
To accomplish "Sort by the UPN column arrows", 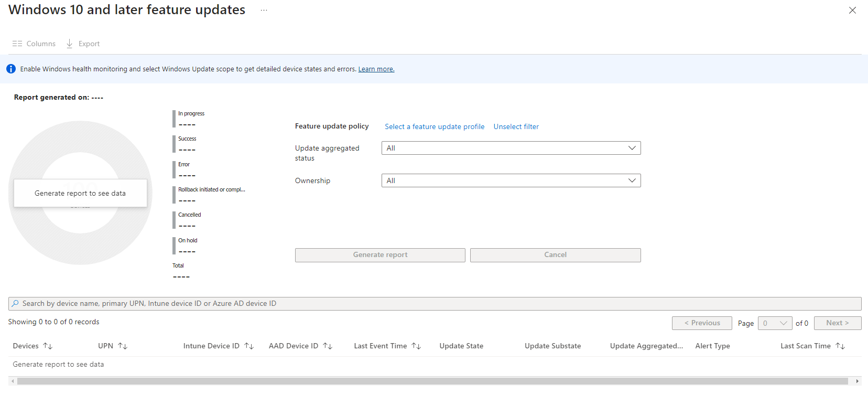I will click(123, 346).
